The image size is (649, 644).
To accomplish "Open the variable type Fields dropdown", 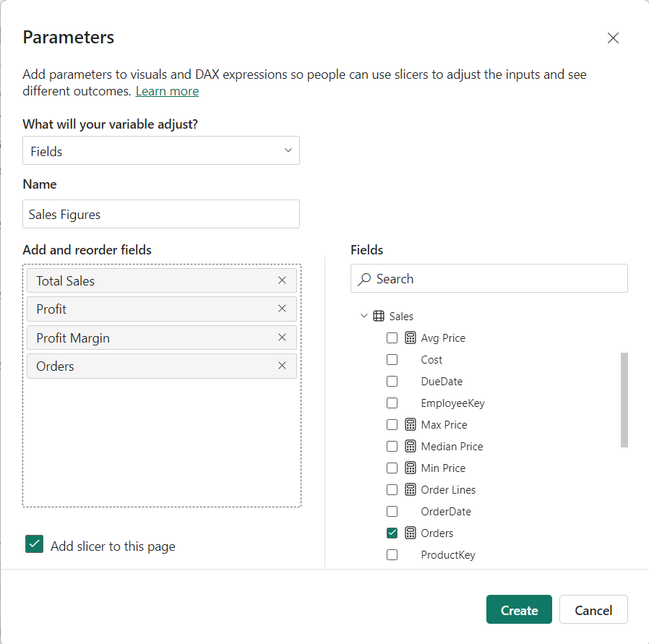I will click(161, 150).
